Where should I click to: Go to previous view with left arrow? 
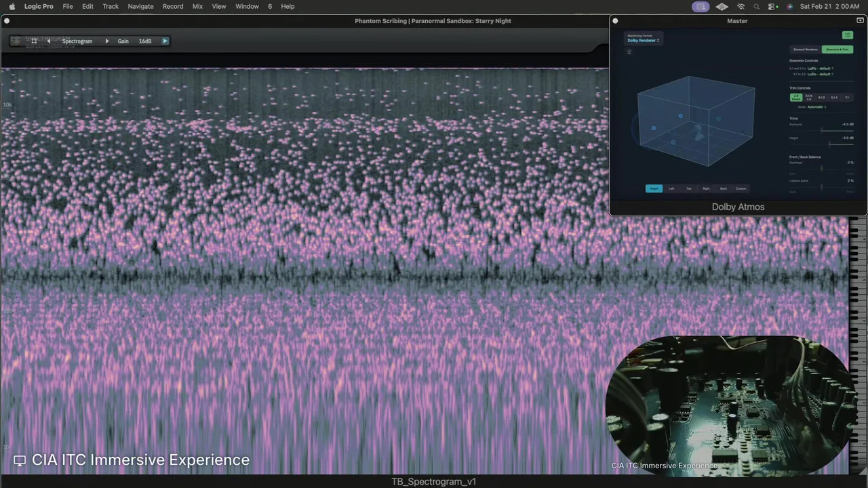[x=48, y=41]
